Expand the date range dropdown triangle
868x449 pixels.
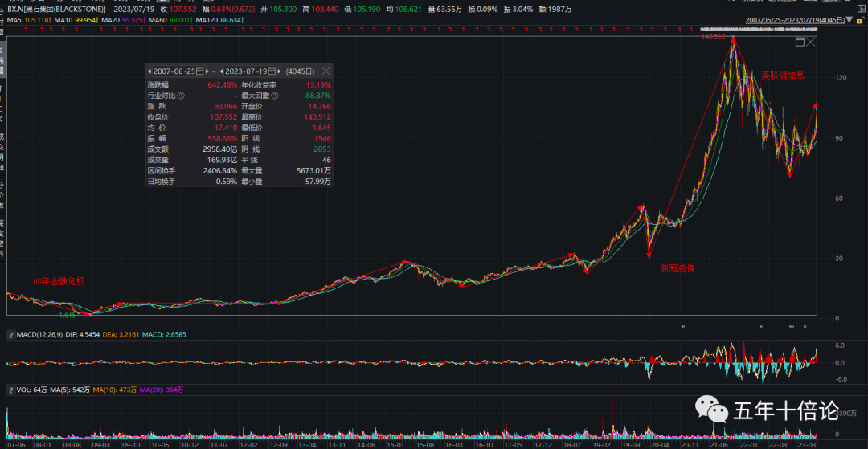pos(850,20)
